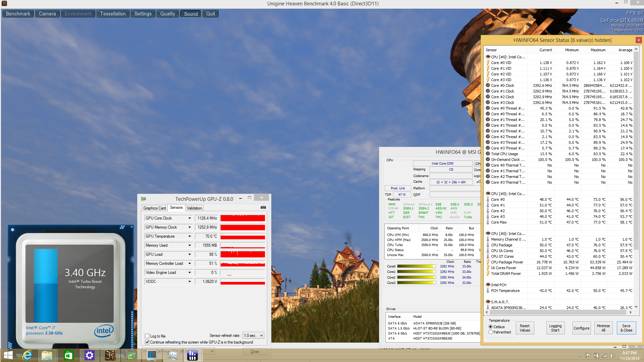Select Fahrenheit temperature radio

tap(490, 332)
